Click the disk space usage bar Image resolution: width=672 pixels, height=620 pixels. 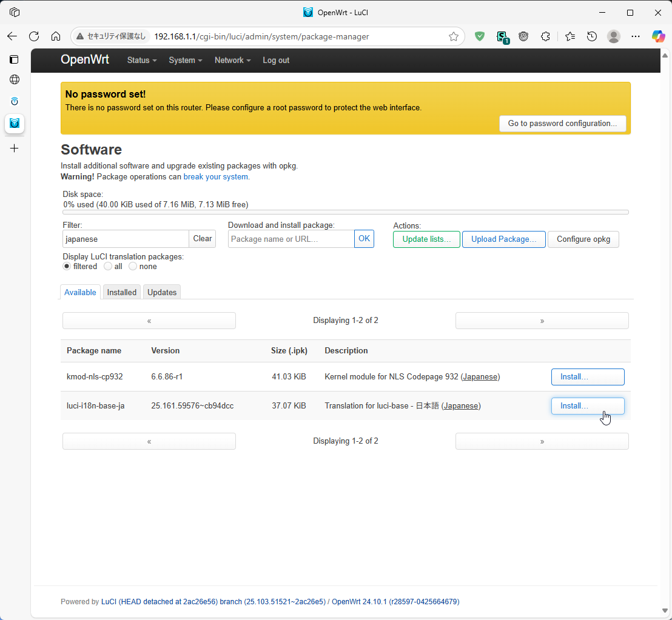pyautogui.click(x=345, y=212)
